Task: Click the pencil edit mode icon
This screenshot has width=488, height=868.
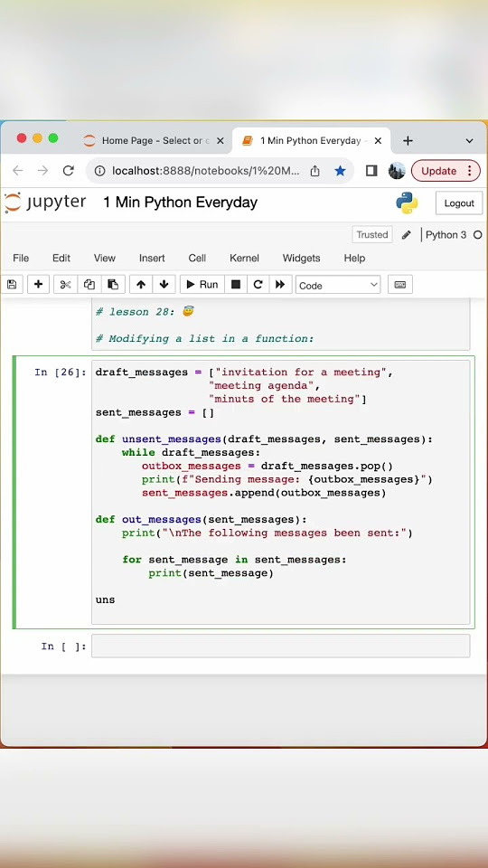Action: 406,235
